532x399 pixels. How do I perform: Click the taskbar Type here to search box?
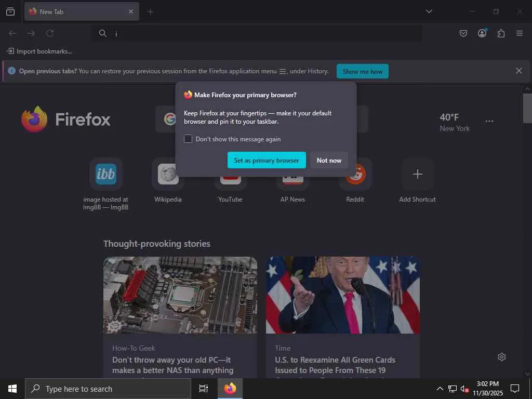point(108,389)
